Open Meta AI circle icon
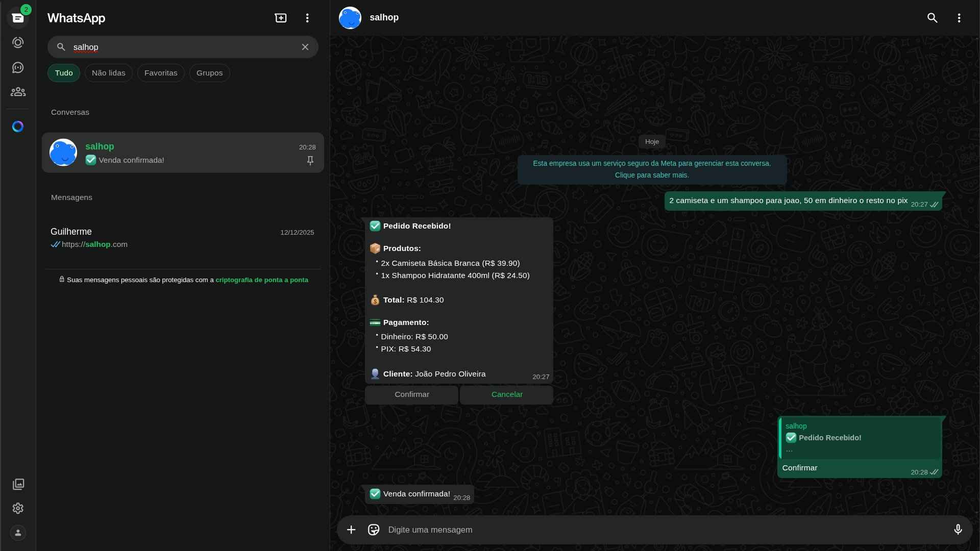Viewport: 980px width, 551px height. tap(18, 127)
